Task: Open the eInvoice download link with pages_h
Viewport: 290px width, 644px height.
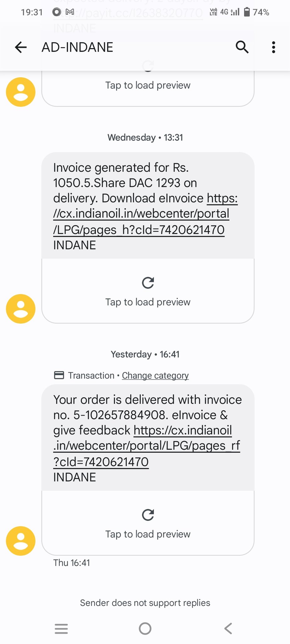Action: [x=141, y=214]
